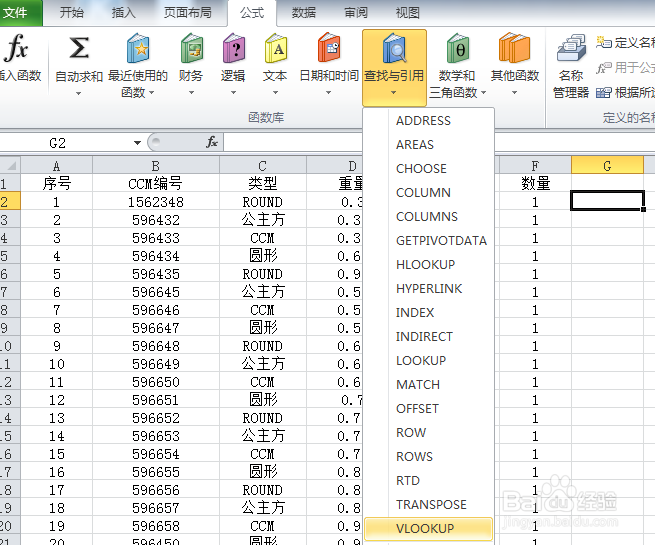Click the Insert Function fx icon
655x545 pixels.
click(16, 48)
